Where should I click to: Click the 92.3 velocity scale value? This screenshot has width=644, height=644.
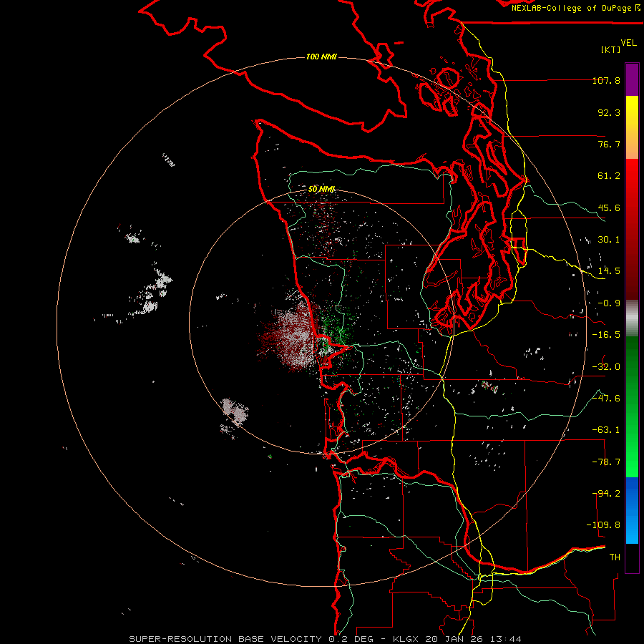tap(609, 112)
